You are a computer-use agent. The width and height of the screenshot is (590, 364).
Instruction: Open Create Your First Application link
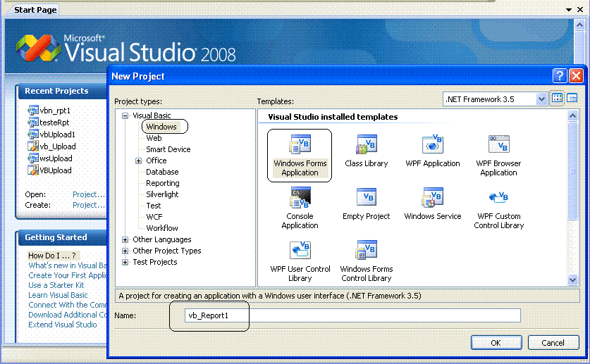(68, 275)
